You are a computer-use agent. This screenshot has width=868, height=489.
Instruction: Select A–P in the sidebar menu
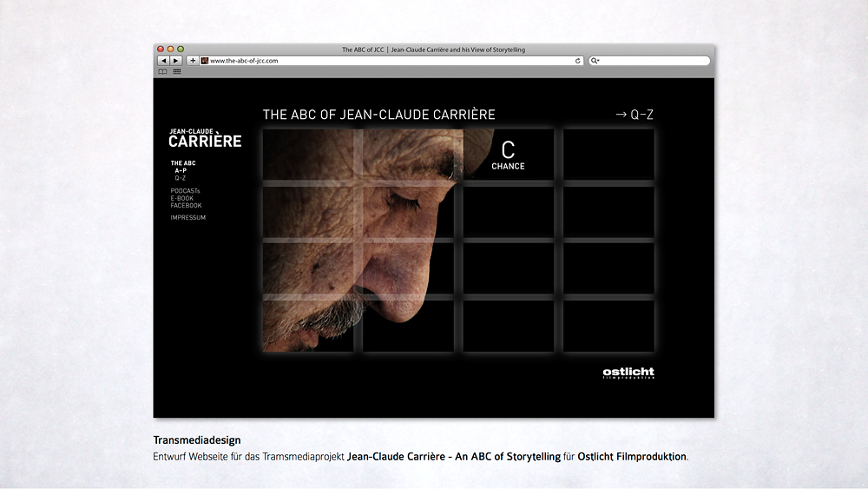point(181,170)
